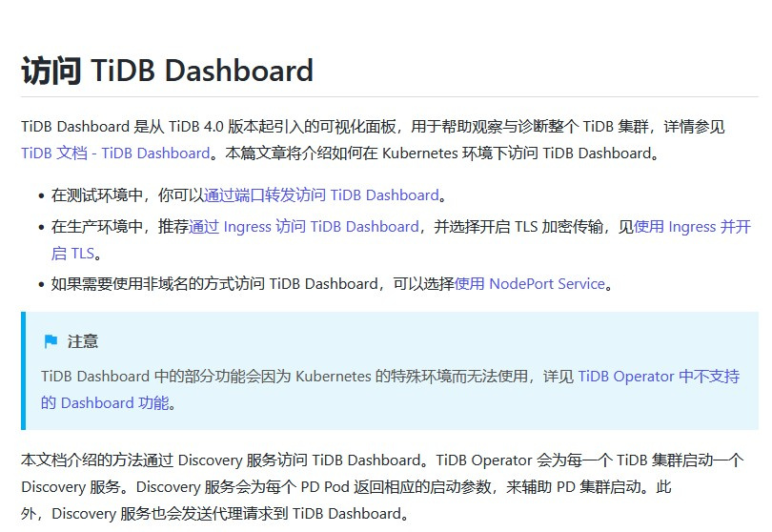Follow the 通过端口转发访问 TiDB Dashboard link

pos(321,195)
